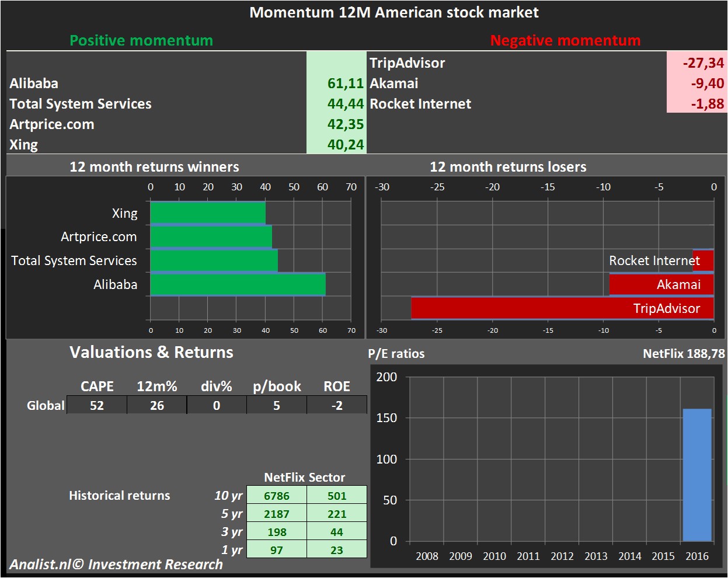
Task: Click the NetFlix 188,78 label above P/E chart
Action: pyautogui.click(x=684, y=353)
